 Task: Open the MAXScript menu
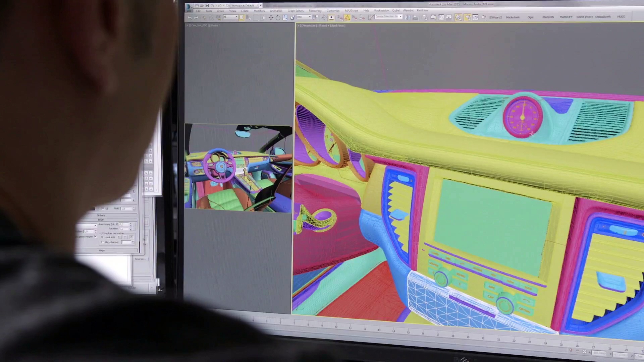click(x=351, y=11)
